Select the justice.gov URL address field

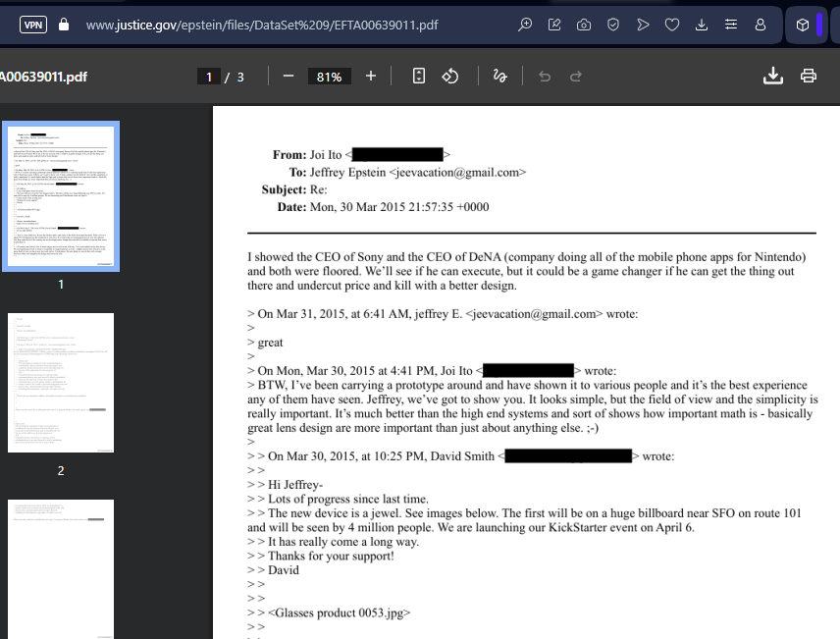(262, 26)
